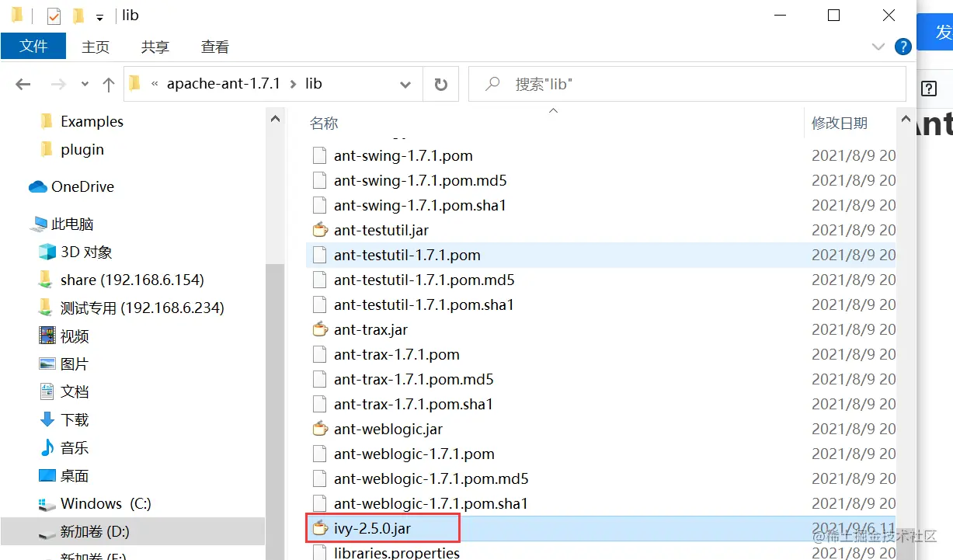Select file ant-swing-1.7.1.pom.md5
Viewport: 953px width, 560px height.
coord(420,180)
